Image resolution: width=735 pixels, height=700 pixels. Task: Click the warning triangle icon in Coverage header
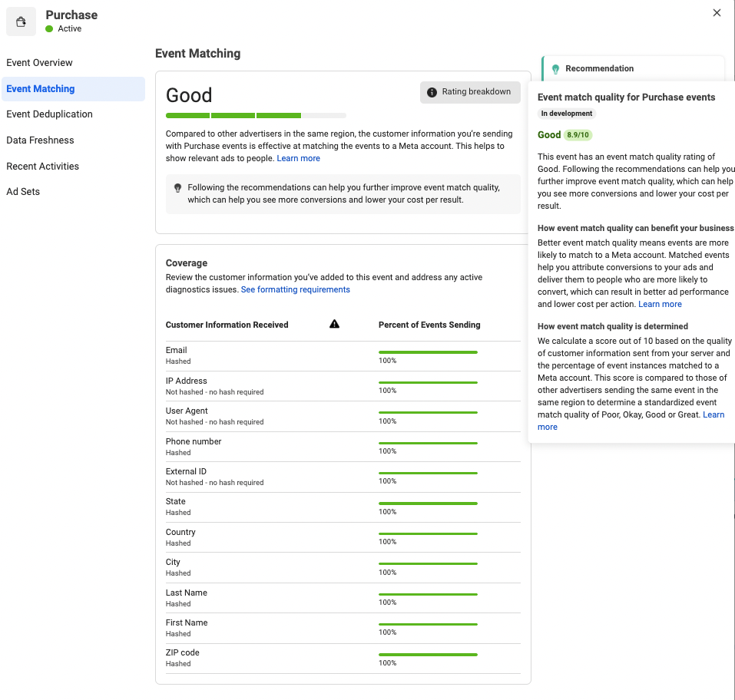tap(334, 325)
